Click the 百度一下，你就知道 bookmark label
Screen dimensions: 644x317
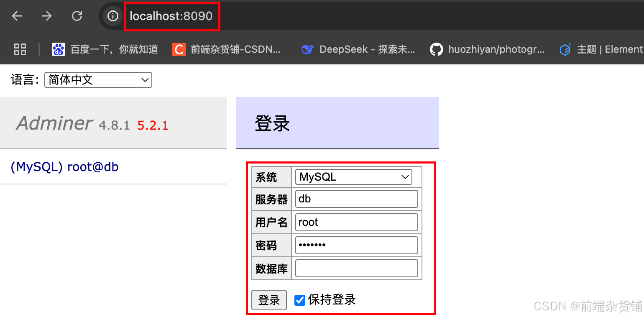pos(114,49)
